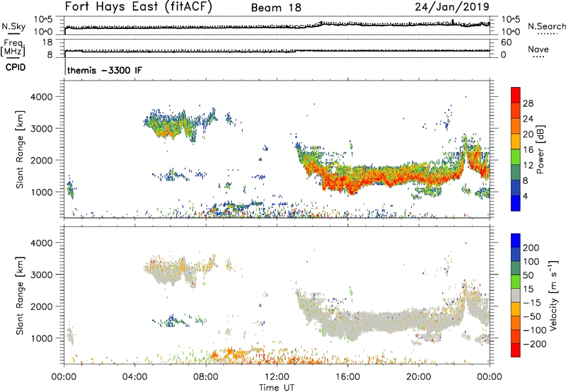
Task: Click the "CPID" row label
Action: 16,67
